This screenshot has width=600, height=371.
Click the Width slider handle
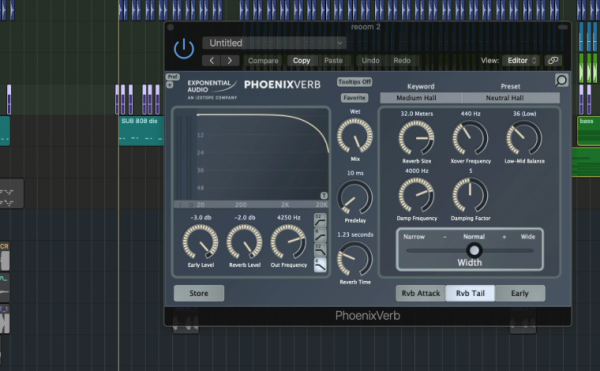point(474,251)
